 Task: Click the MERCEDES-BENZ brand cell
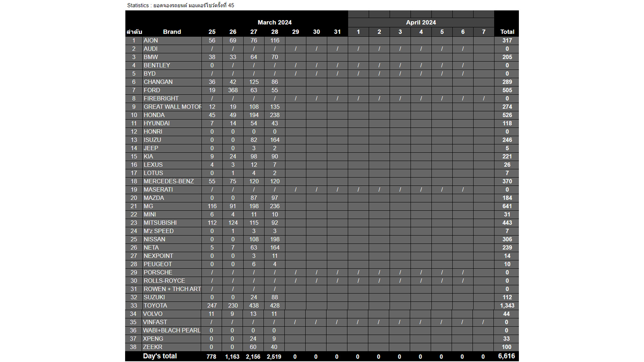point(172,181)
